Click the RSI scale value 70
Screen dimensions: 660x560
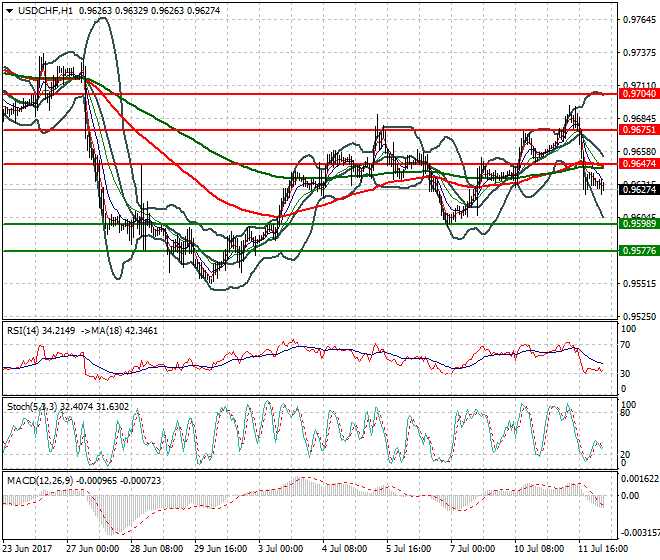[625, 345]
